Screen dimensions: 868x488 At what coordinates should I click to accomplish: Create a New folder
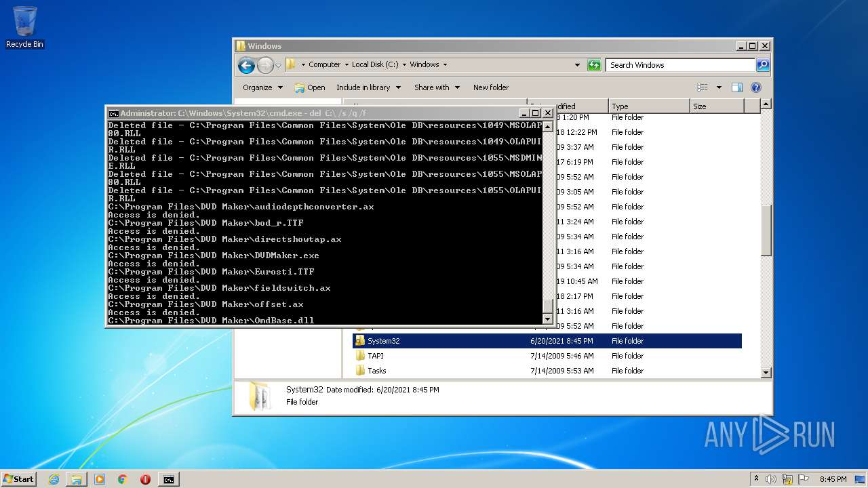point(491,87)
